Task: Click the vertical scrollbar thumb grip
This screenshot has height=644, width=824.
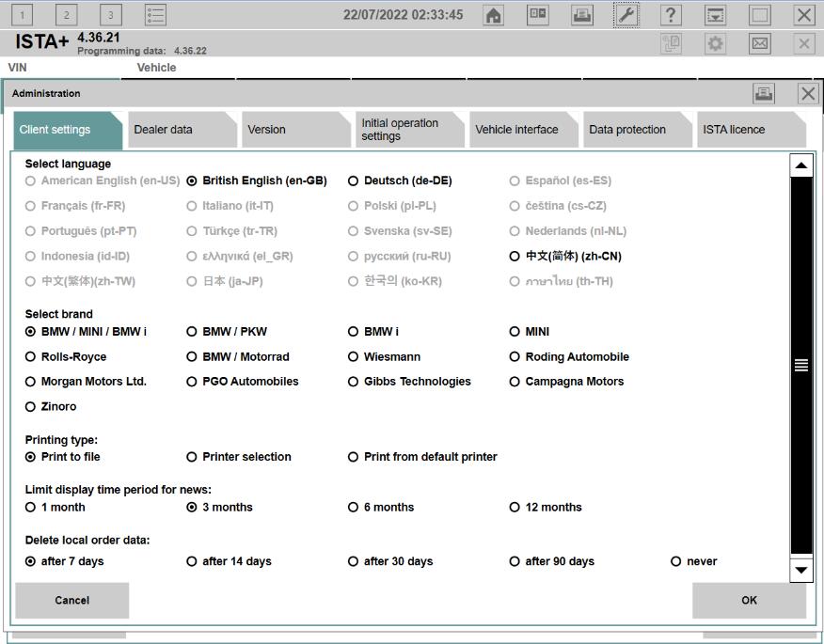Action: coord(801,365)
